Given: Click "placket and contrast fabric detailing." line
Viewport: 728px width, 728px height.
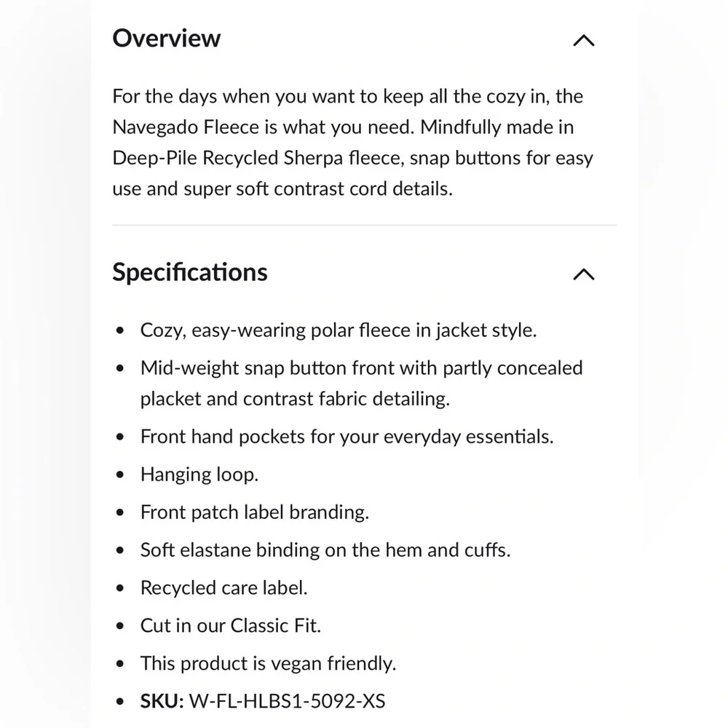Looking at the screenshot, I should (x=295, y=399).
